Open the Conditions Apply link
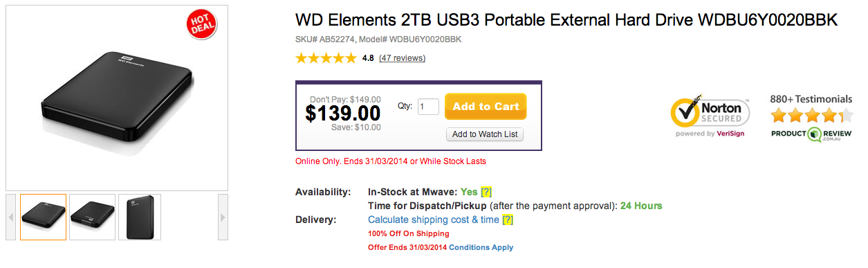The image size is (868, 268). (x=481, y=247)
